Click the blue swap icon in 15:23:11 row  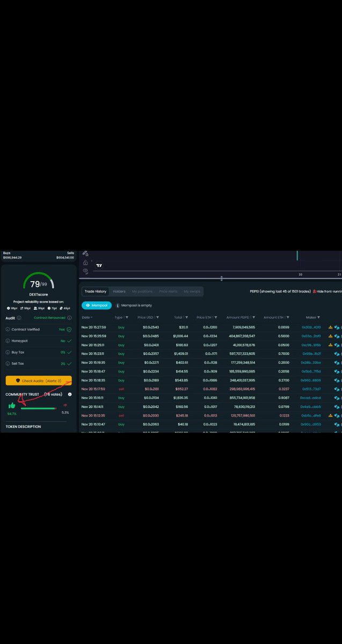pyautogui.click(x=337, y=354)
